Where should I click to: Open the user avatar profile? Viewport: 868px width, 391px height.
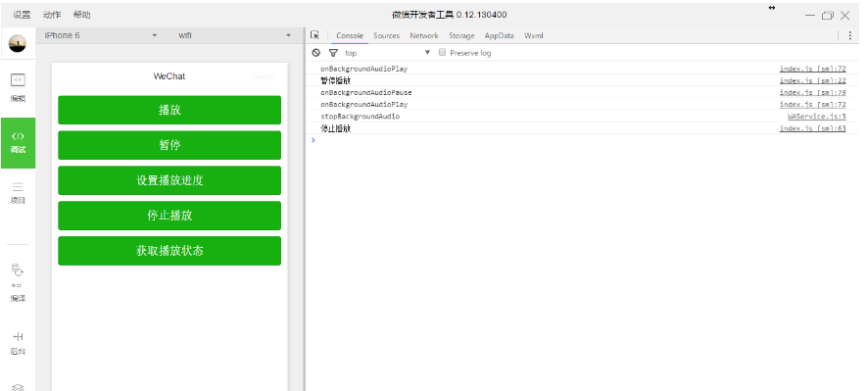[18, 43]
